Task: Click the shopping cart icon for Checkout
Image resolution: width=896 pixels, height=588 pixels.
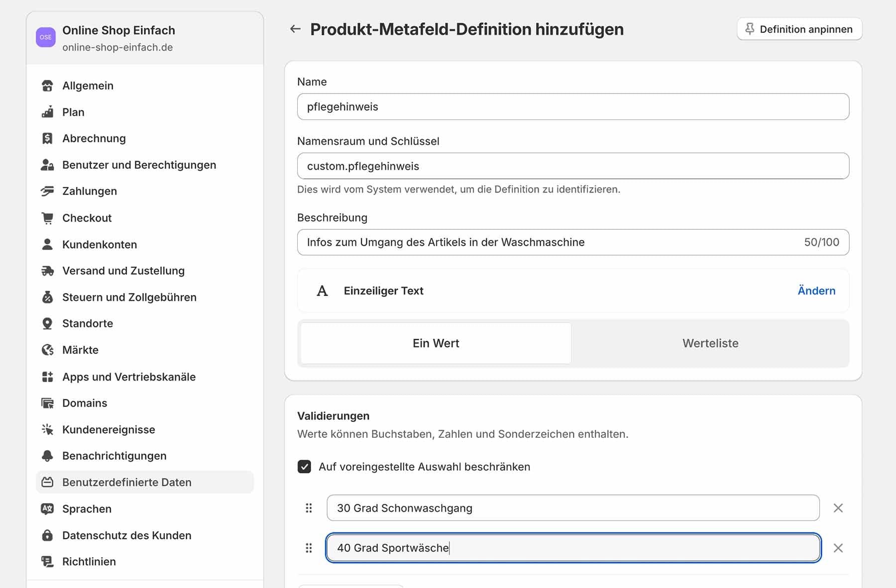Action: click(x=47, y=218)
